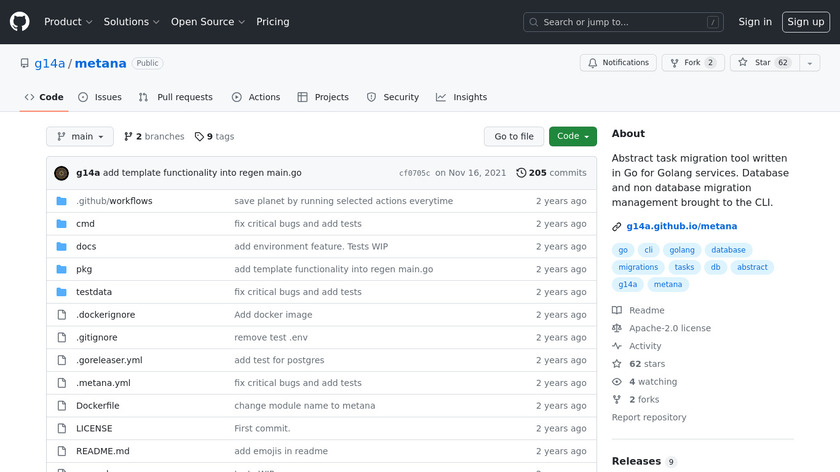Expand the main branch selector
Screen dimensions: 840x472
tap(79, 137)
